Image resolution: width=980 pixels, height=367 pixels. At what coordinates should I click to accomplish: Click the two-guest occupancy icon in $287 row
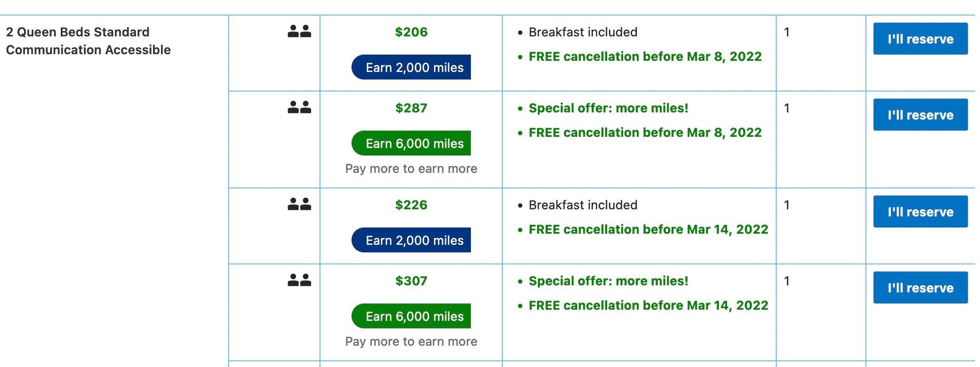pos(299,107)
